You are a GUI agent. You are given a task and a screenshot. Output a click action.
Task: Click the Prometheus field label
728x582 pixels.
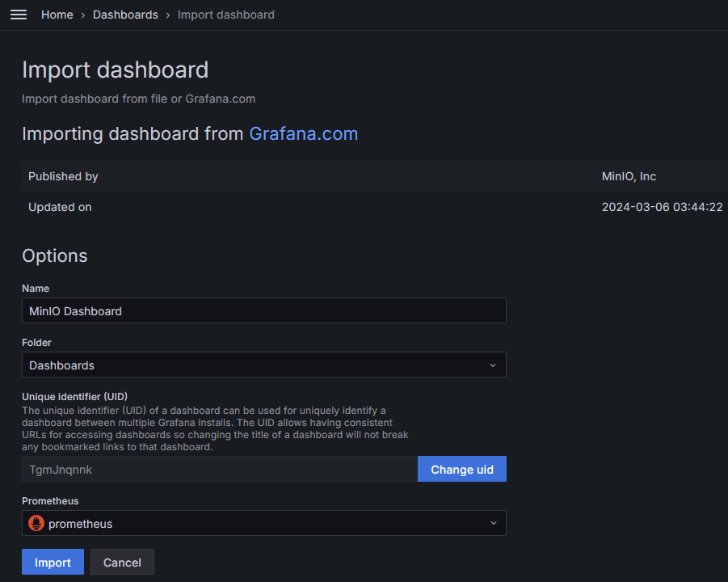50,501
